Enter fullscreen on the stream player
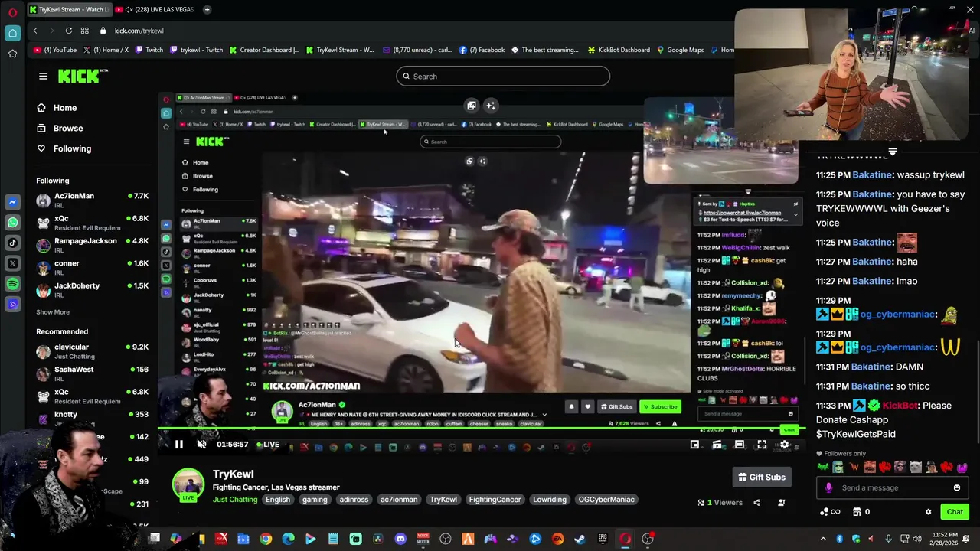The height and width of the screenshot is (551, 980). point(762,445)
